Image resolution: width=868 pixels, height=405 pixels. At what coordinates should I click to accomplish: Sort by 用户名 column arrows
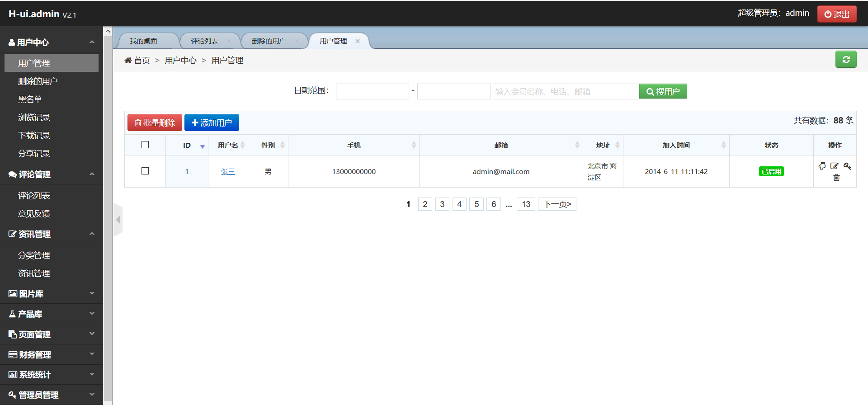point(243,145)
